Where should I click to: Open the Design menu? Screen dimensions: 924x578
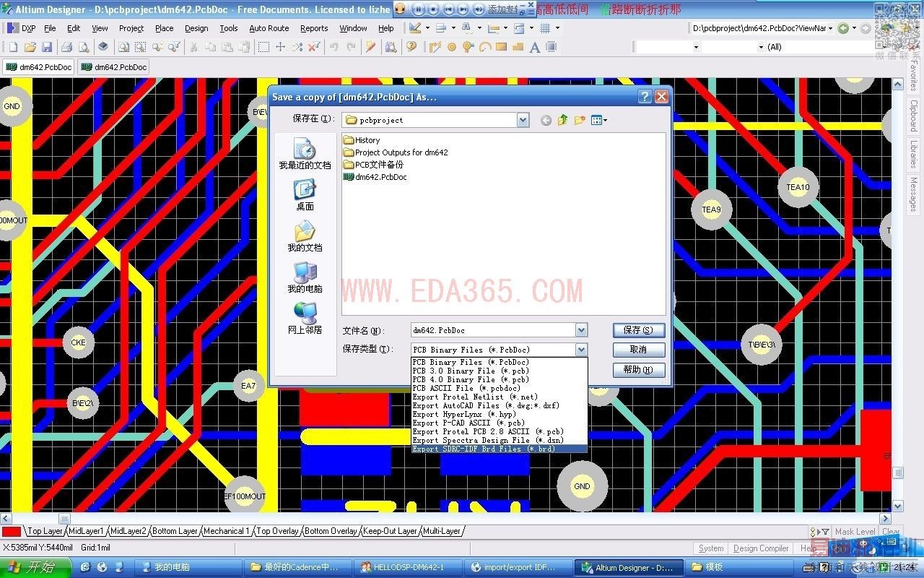tap(196, 28)
